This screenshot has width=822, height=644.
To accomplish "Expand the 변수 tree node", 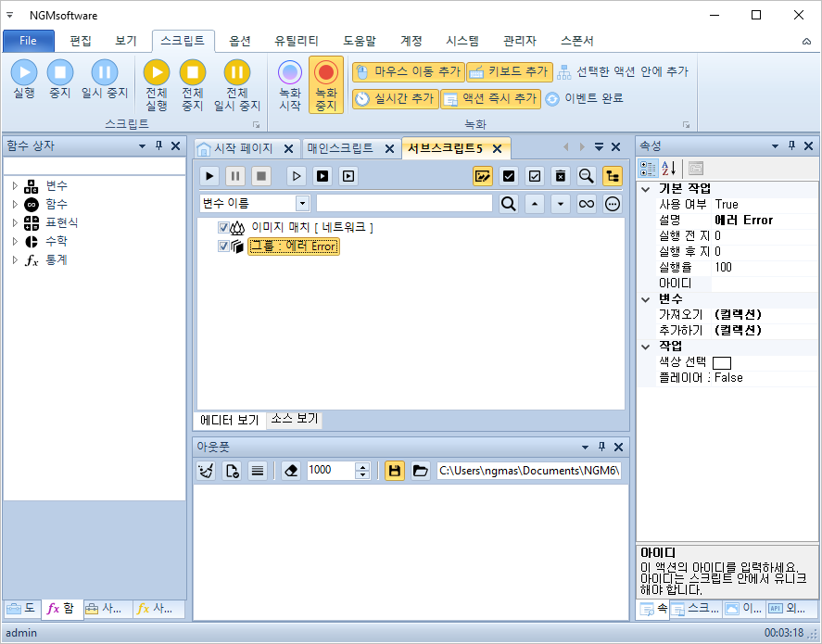I will coord(15,185).
